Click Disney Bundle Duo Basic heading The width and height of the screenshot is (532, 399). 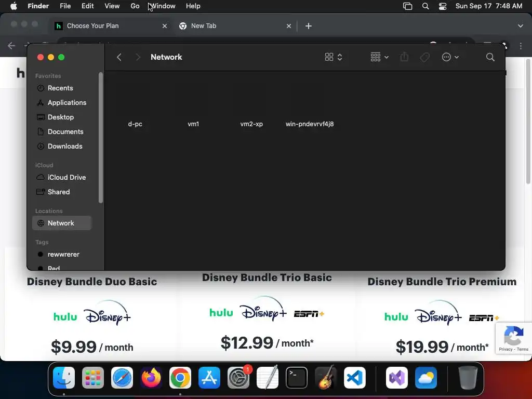(92, 282)
